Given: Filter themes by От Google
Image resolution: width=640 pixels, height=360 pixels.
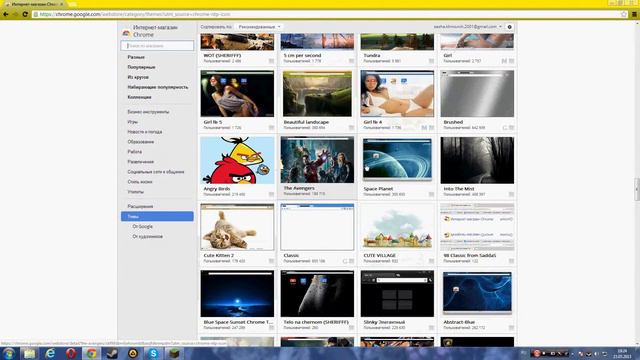Looking at the screenshot, I should pos(142,227).
